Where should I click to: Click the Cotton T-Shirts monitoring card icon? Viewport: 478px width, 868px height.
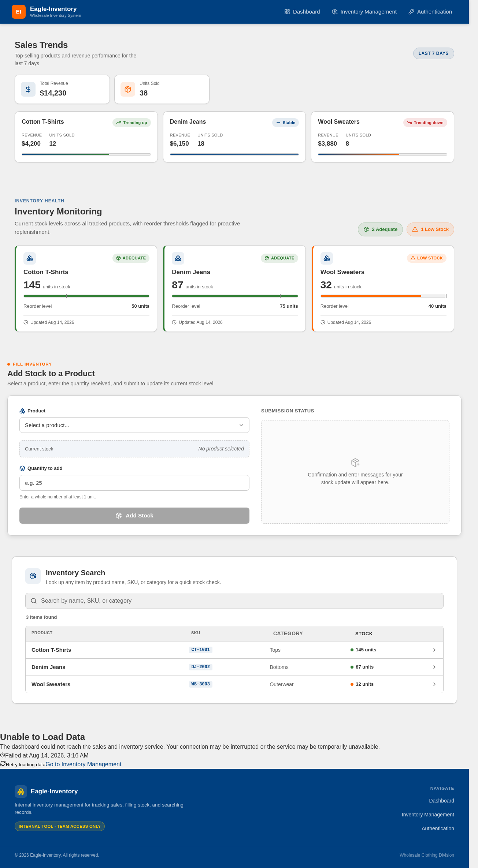30,258
